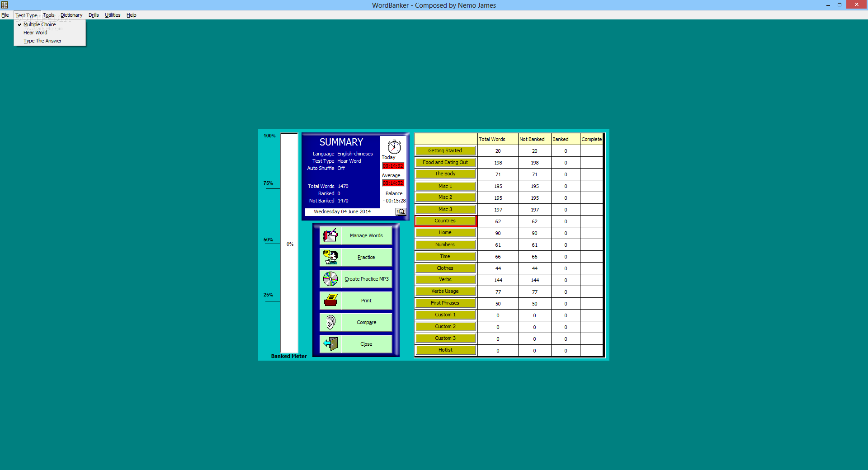Open the Tools menu

(49, 15)
